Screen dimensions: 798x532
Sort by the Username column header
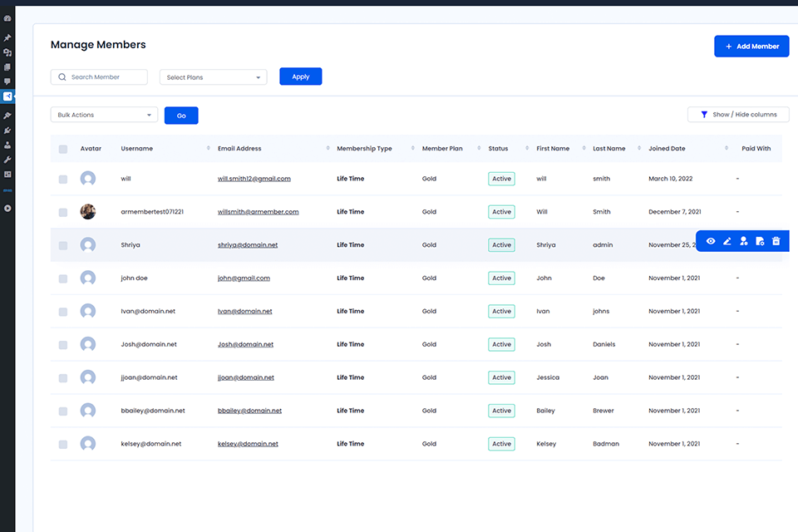click(x=137, y=149)
